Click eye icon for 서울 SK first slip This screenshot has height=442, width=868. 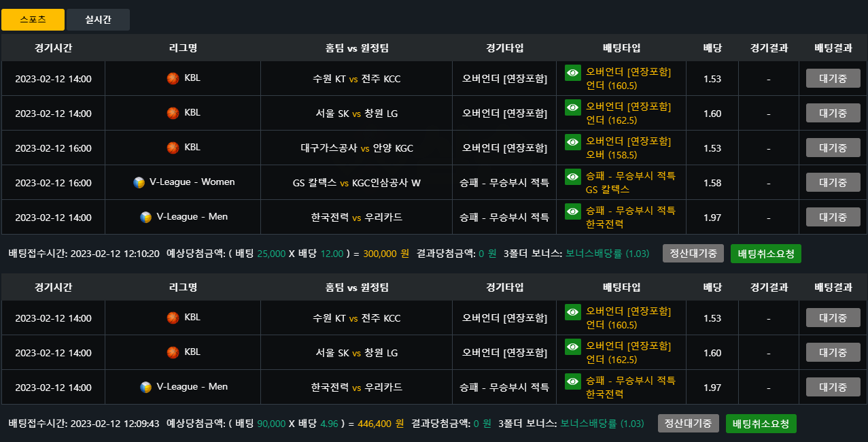click(x=573, y=107)
